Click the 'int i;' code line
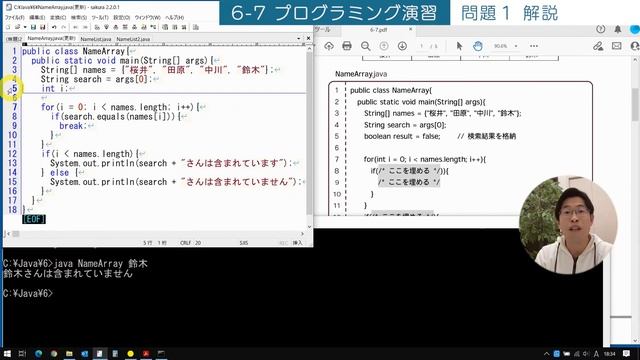This screenshot has width=640, height=360. coord(55,89)
